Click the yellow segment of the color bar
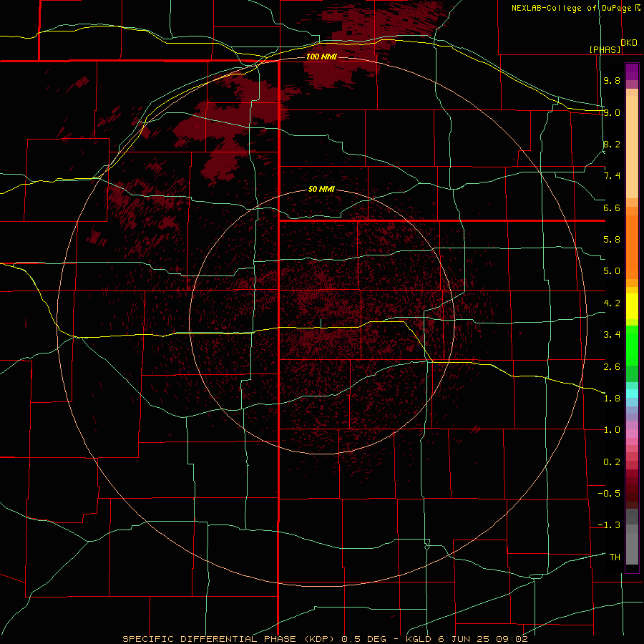The height and width of the screenshot is (644, 644). [632, 306]
